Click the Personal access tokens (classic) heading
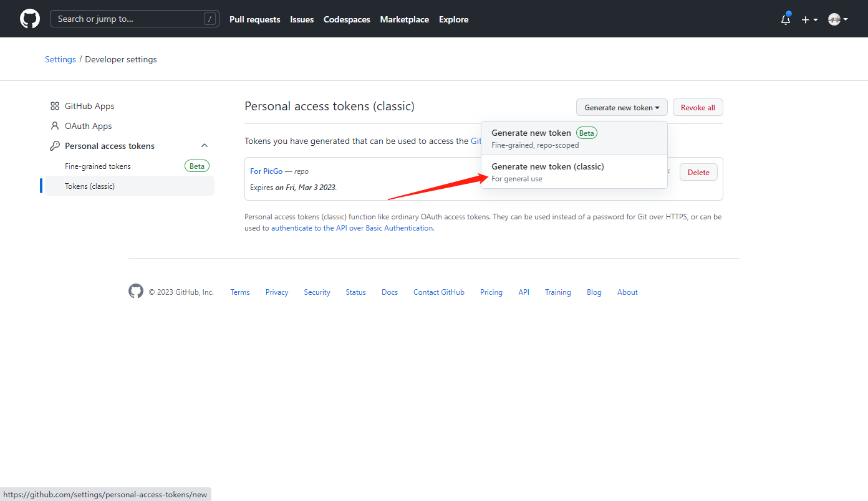Screen dimensions: 868x501 [x=329, y=106]
